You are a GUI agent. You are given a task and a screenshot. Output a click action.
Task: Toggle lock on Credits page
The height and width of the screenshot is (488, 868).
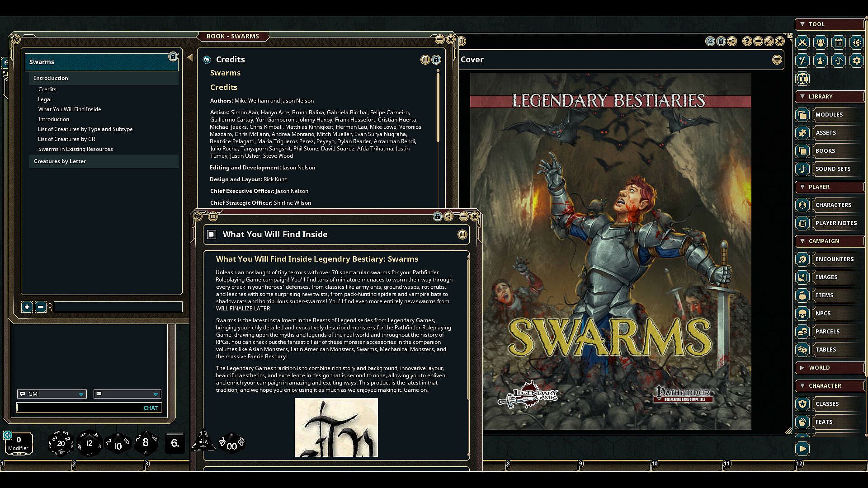pyautogui.click(x=436, y=60)
